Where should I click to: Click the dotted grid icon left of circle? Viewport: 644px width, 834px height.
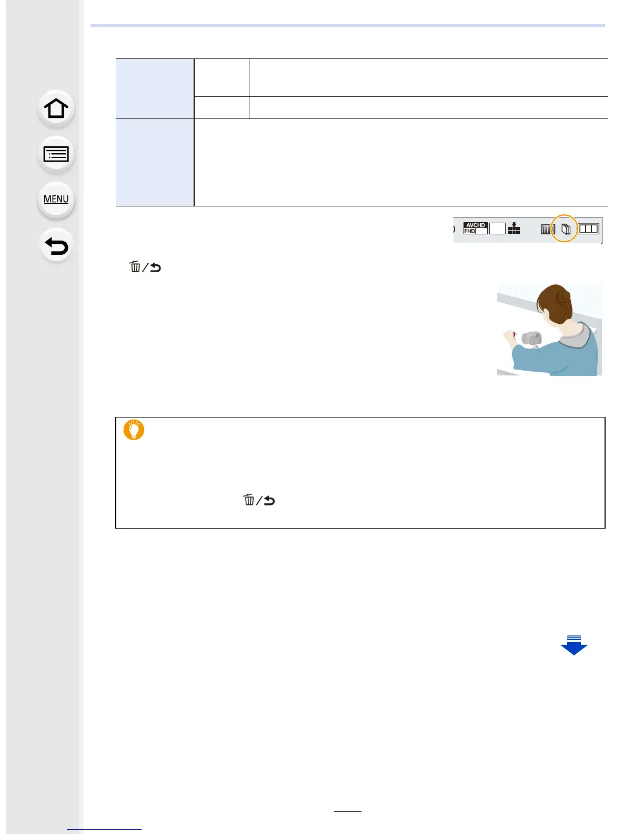(547, 230)
